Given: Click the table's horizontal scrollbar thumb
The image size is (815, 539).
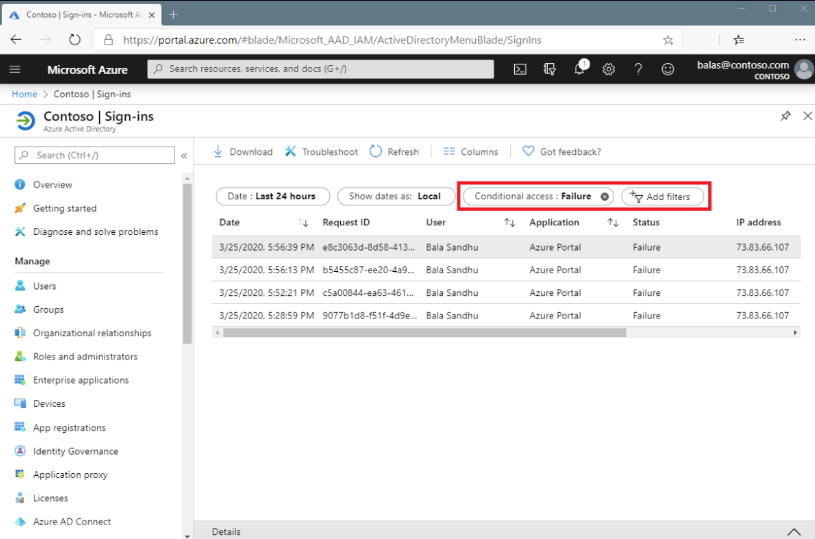Looking at the screenshot, I should (425, 333).
